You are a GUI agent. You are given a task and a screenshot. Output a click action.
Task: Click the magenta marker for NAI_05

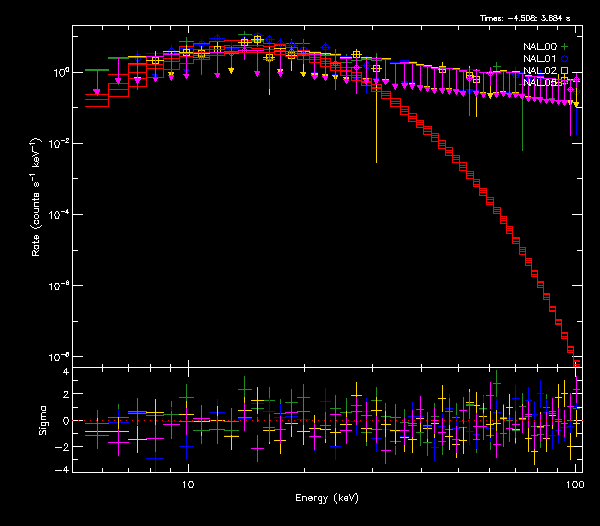[564, 82]
